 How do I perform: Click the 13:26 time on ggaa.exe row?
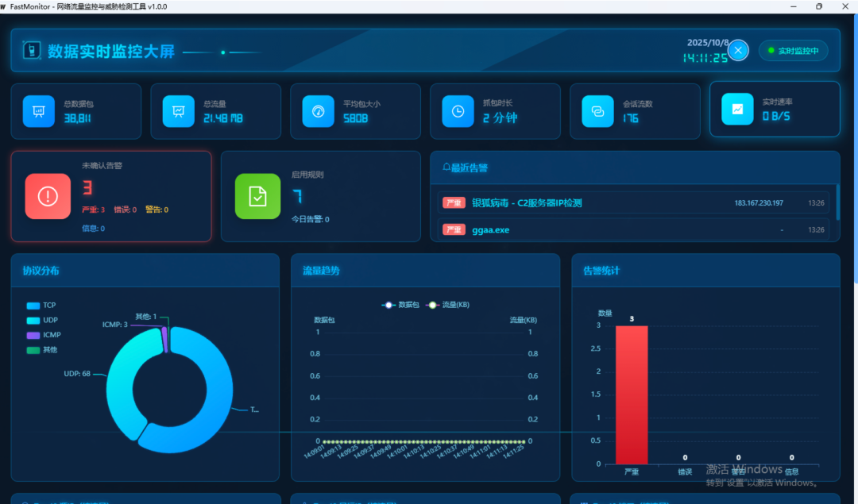pyautogui.click(x=816, y=229)
